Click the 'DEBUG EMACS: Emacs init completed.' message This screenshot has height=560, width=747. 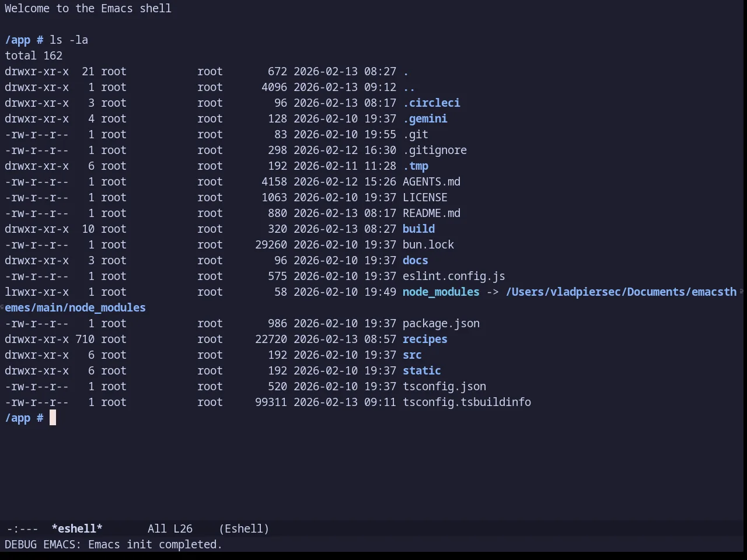[x=114, y=544]
